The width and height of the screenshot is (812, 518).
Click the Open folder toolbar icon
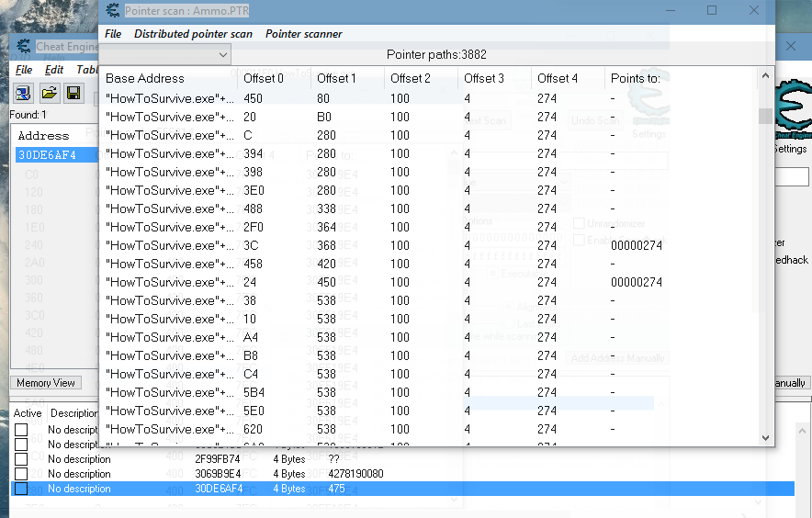coord(49,93)
